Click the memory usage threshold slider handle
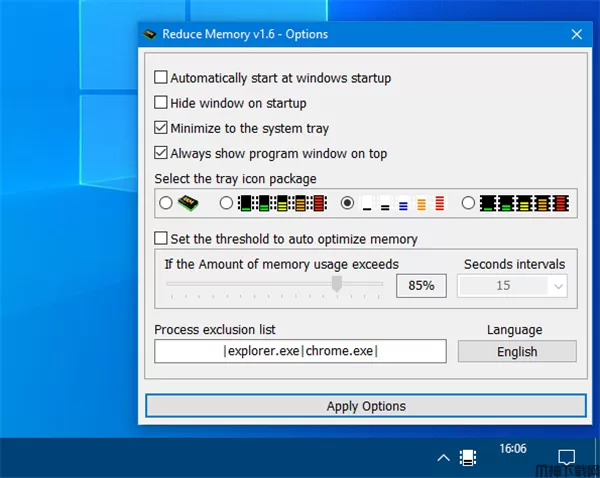Screen dimensions: 600x478 337,285
